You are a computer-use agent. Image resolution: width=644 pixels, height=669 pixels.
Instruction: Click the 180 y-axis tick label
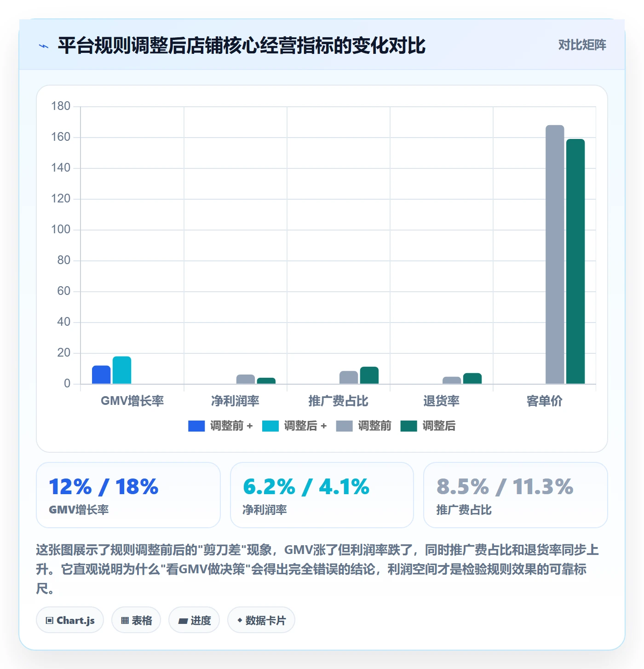(61, 106)
